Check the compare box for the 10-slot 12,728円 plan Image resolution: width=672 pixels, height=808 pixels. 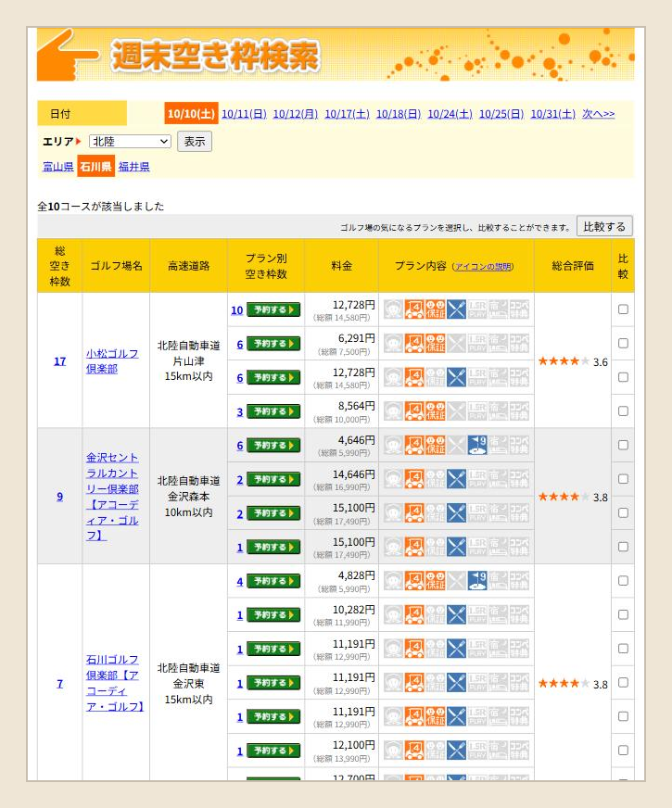point(623,309)
